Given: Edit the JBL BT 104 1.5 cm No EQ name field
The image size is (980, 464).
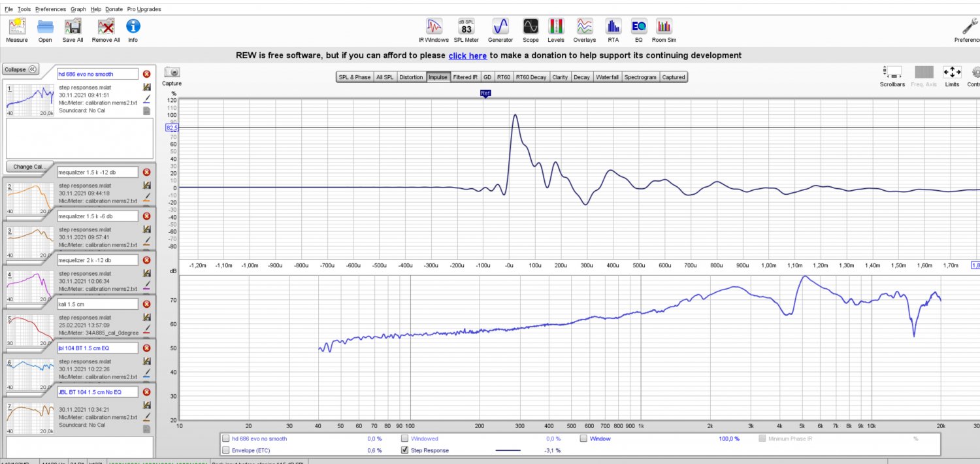Looking at the screenshot, I should click(x=98, y=391).
